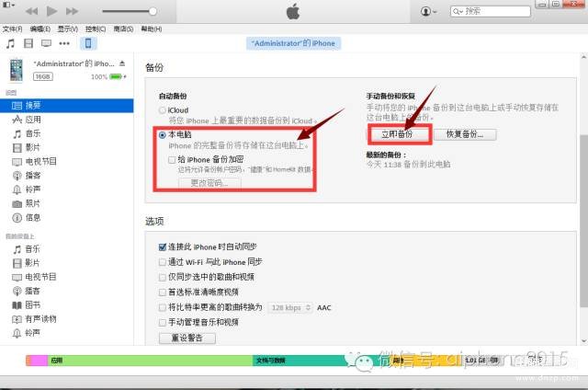
Task: Open the 文件(F) menu
Action: (12, 29)
